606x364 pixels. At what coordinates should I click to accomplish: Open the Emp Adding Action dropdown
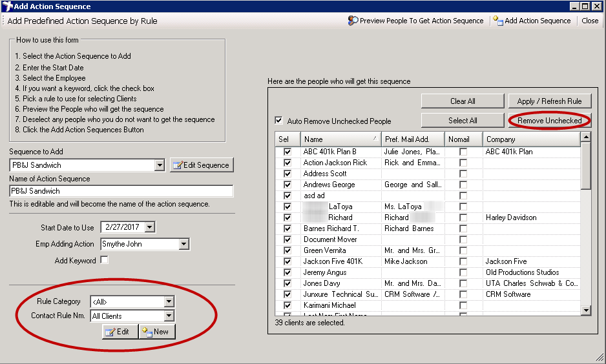(184, 244)
